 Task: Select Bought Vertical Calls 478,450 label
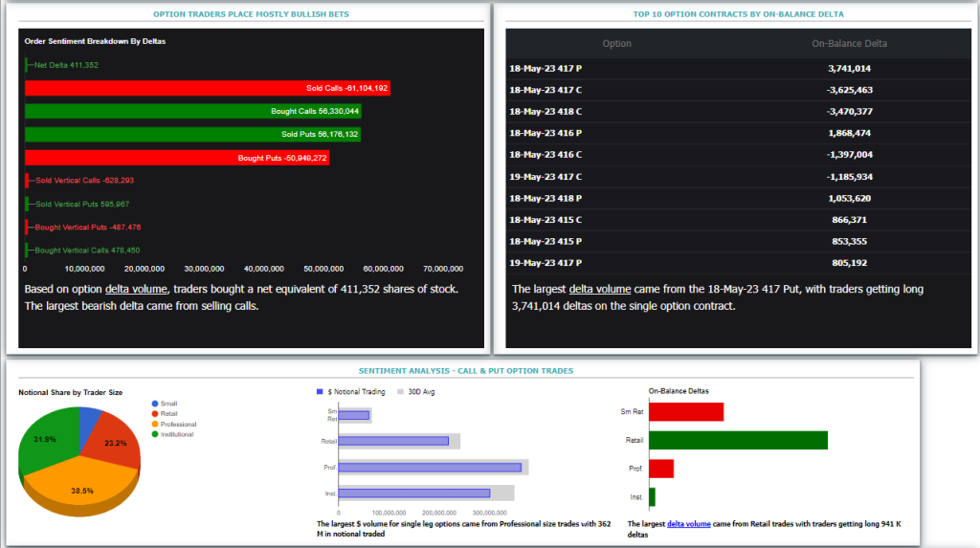point(87,251)
